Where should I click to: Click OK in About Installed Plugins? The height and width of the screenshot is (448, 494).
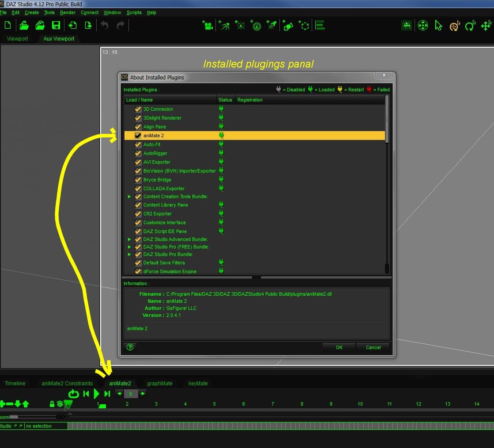coord(339,347)
